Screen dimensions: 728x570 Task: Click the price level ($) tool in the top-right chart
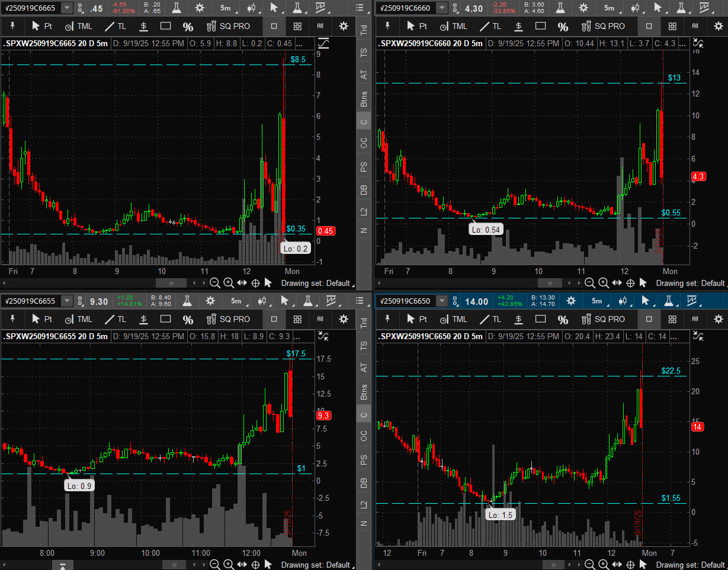(518, 26)
